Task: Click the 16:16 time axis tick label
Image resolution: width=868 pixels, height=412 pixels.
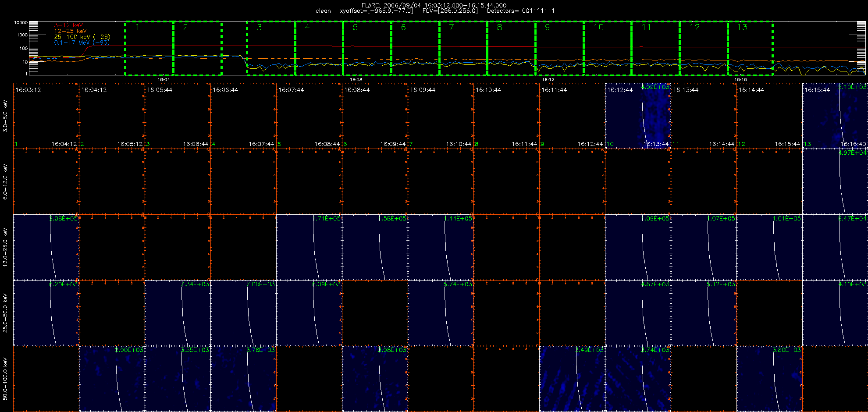Action: (x=740, y=80)
